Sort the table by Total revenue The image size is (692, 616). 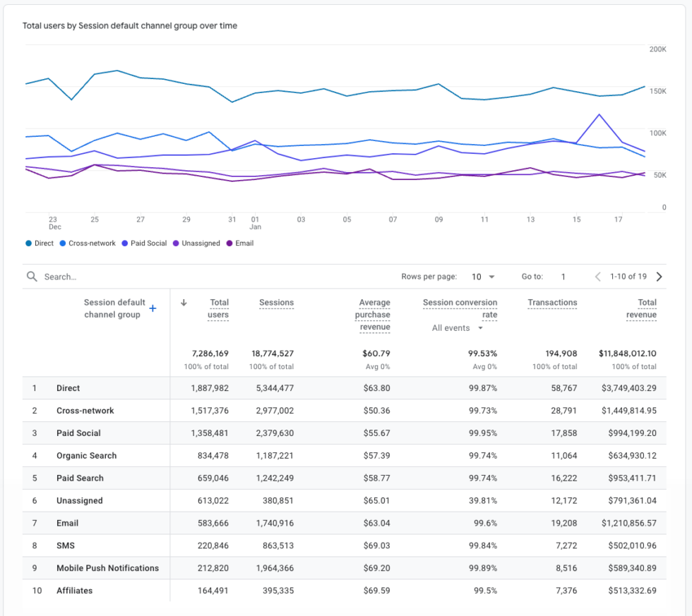[641, 308]
